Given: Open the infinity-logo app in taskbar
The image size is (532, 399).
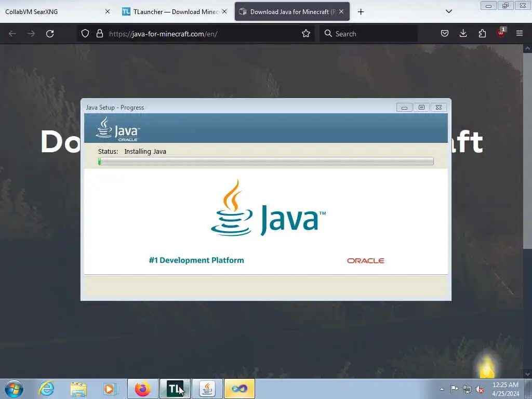Looking at the screenshot, I should [240, 389].
